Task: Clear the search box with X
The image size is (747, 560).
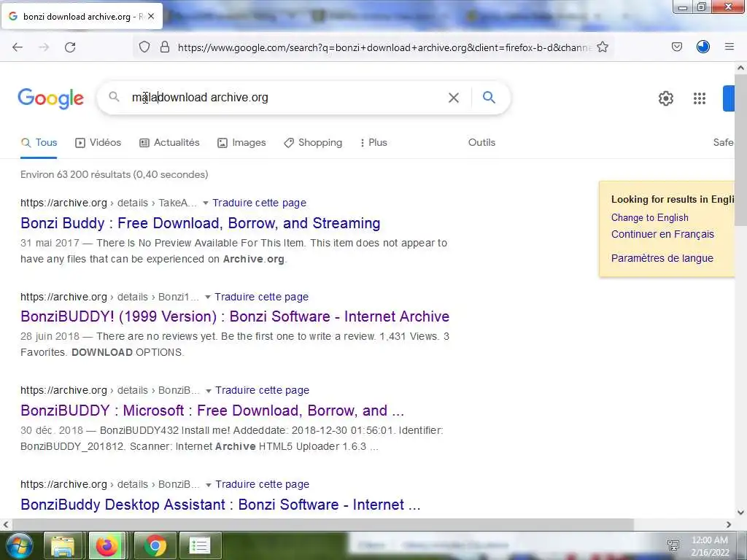Action: coord(454,98)
